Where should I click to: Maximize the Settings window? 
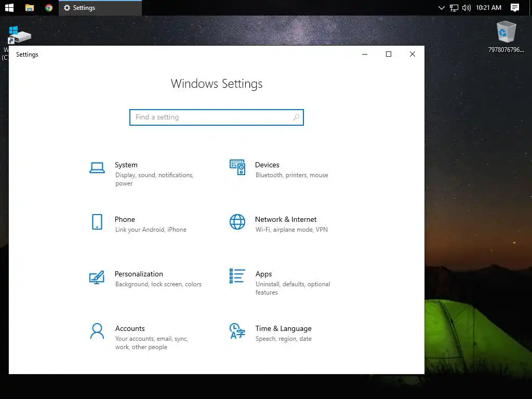click(389, 54)
